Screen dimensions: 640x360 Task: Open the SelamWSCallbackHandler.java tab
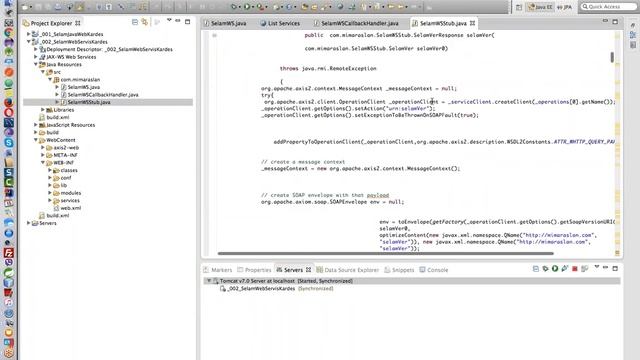pyautogui.click(x=356, y=23)
